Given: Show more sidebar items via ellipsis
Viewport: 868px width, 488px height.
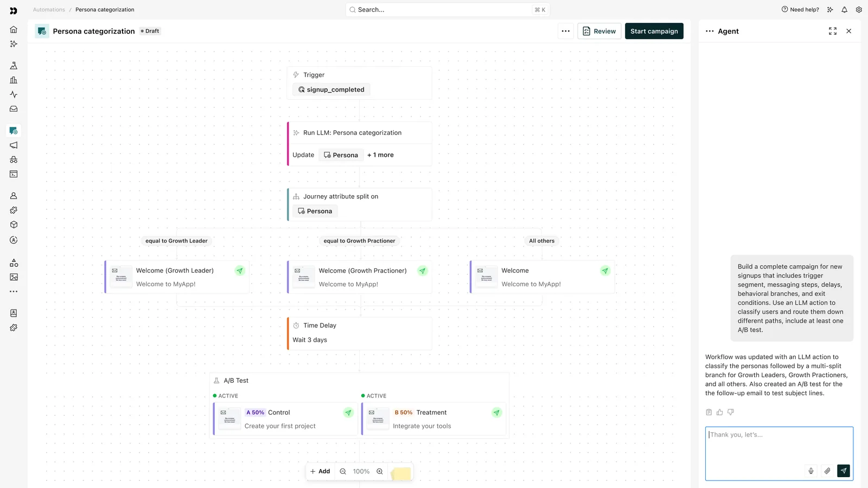Looking at the screenshot, I should [x=14, y=292].
